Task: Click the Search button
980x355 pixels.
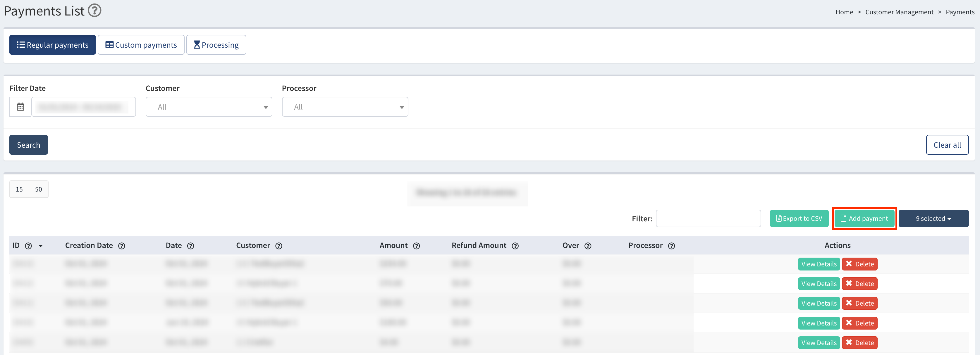Action: (29, 145)
